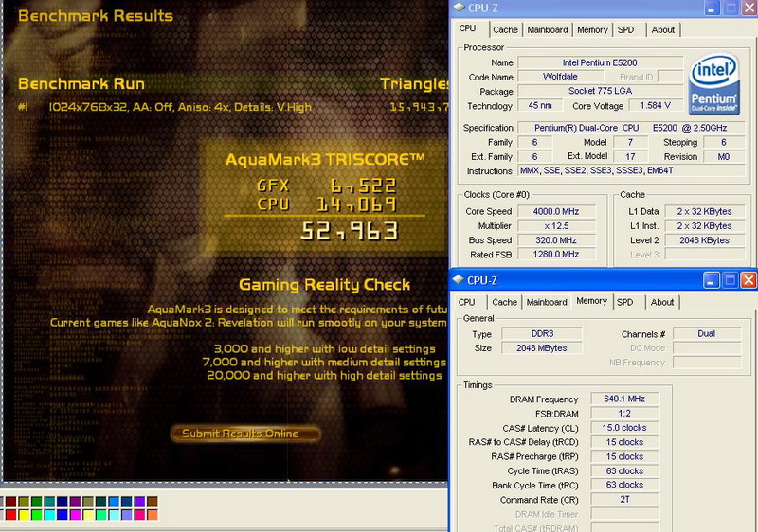758x532 pixels.
Task: Click the CPU-Z title icon of the Memory window
Action: tap(458, 280)
